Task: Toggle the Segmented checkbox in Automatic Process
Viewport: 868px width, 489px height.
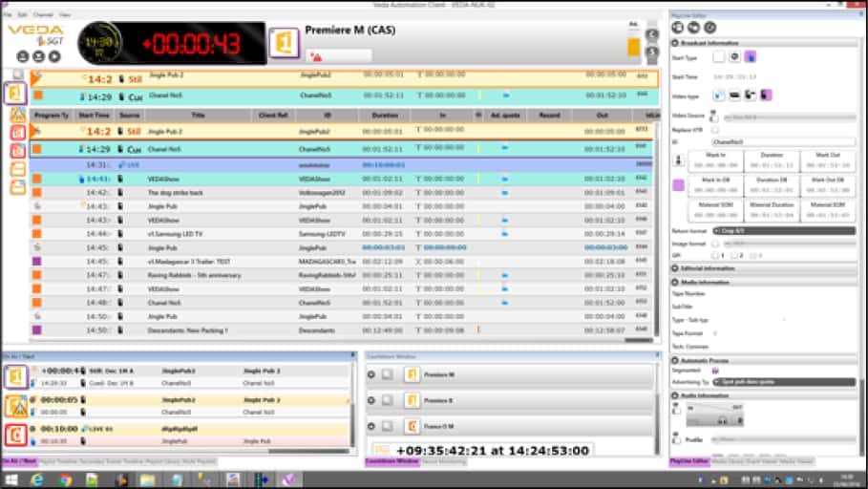Action: point(715,371)
